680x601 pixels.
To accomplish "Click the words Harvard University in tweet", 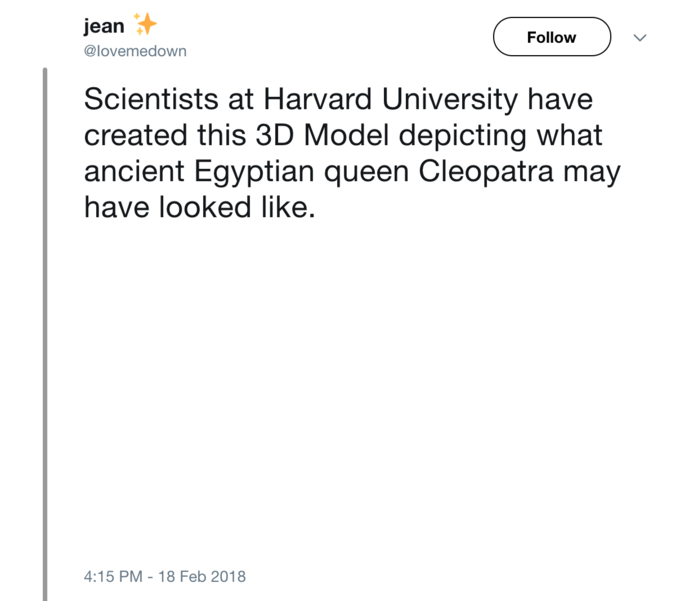I will click(x=391, y=99).
